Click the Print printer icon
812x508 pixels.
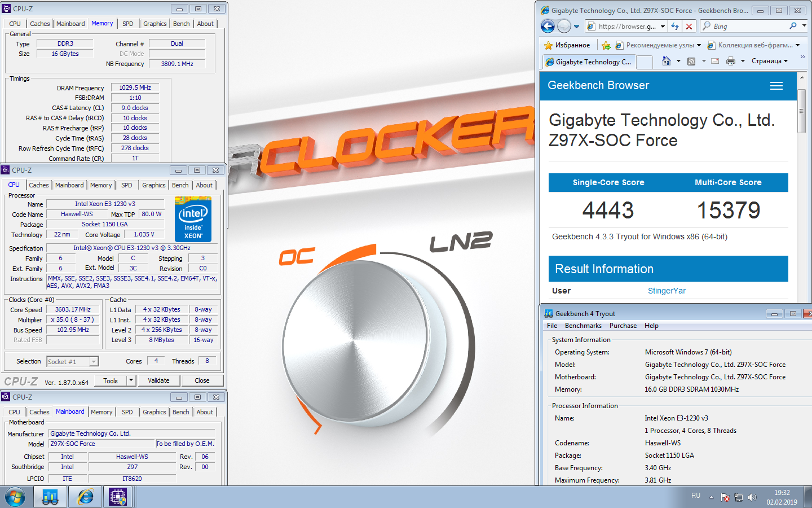pos(731,61)
